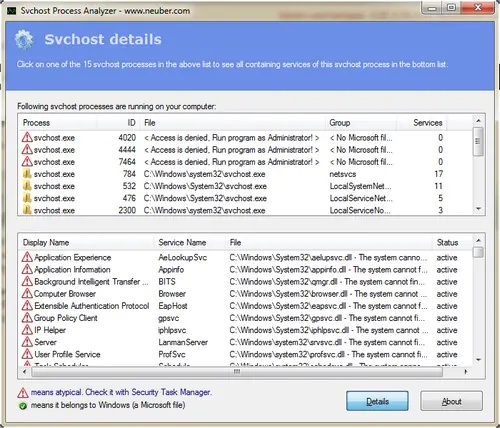Click services horizontal scroll left arrow

(25, 371)
